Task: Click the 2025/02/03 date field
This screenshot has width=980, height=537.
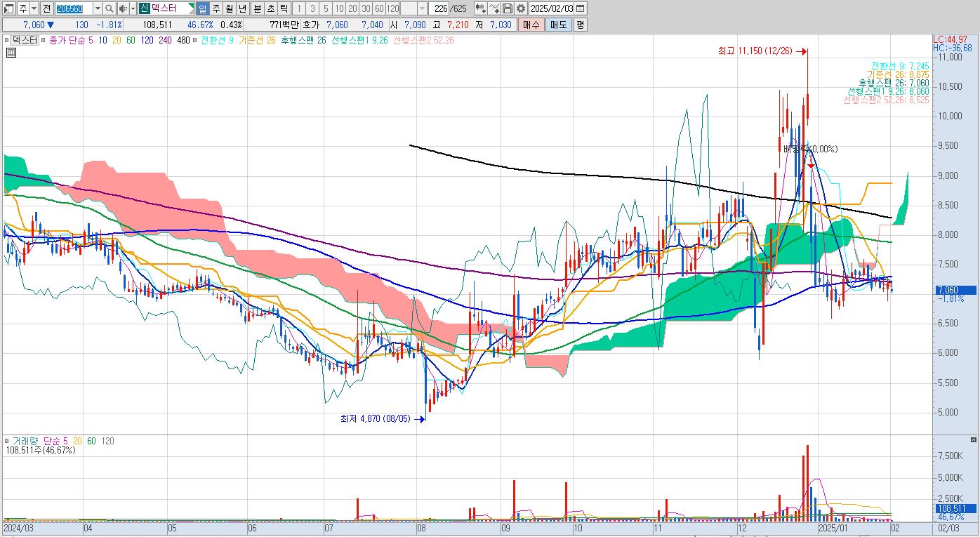Action: coord(552,8)
